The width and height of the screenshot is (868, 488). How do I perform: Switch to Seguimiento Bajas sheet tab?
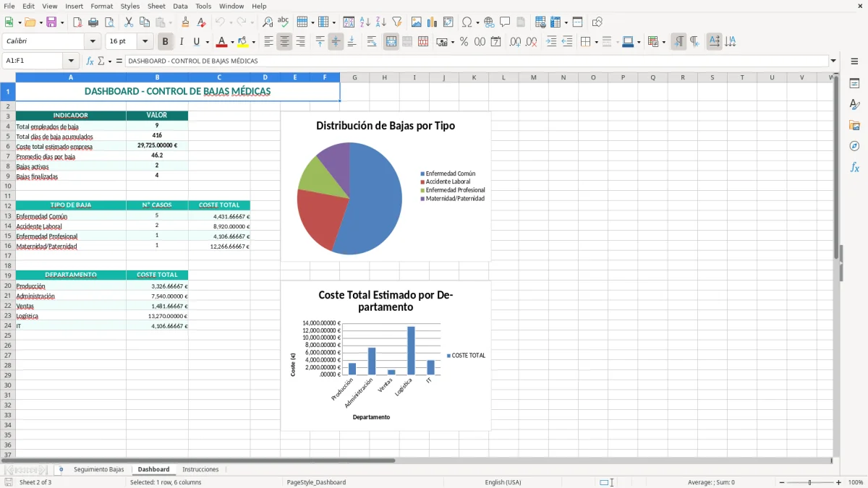tap(99, 469)
